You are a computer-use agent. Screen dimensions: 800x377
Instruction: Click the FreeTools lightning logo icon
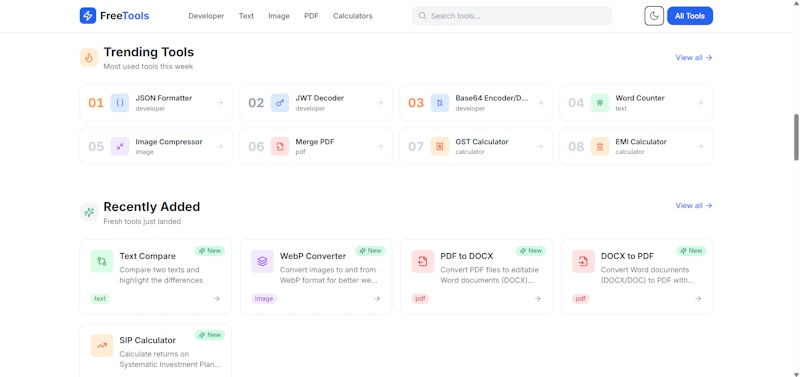click(88, 16)
